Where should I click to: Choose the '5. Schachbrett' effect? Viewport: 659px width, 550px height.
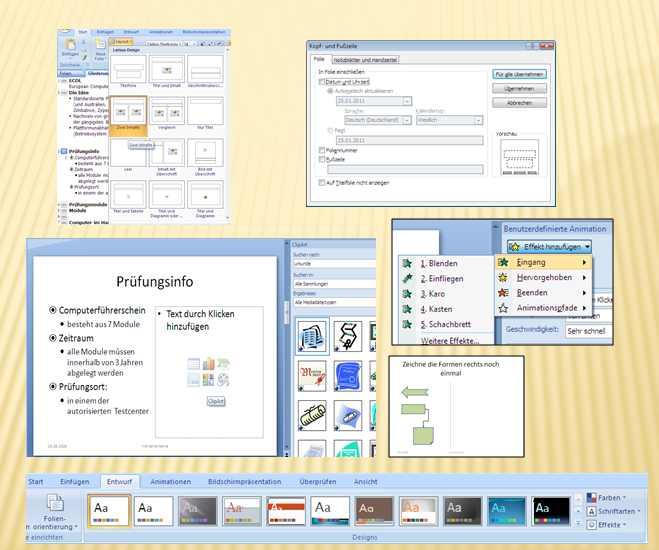(x=445, y=324)
